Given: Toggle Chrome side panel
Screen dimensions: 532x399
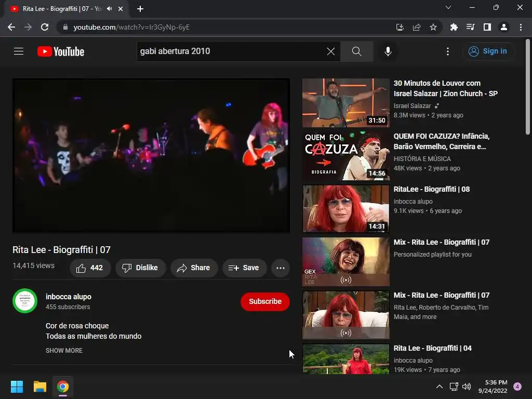Looking at the screenshot, I should (487, 27).
